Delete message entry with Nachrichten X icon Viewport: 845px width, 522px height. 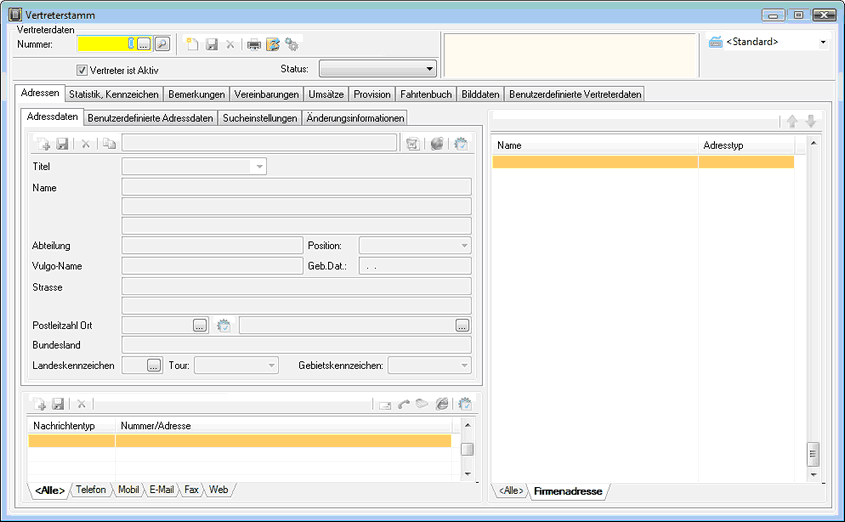[81, 404]
